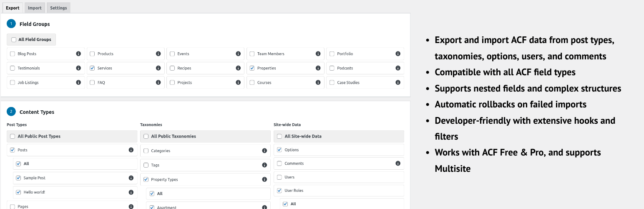The height and width of the screenshot is (209, 644).
Task: Tick the Blog Posts checkbox
Action: pos(13,54)
